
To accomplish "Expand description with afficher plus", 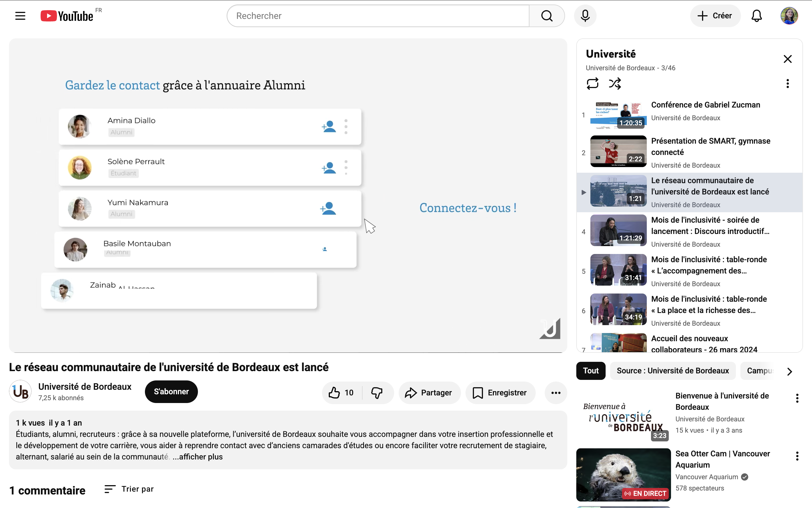I will [x=198, y=457].
